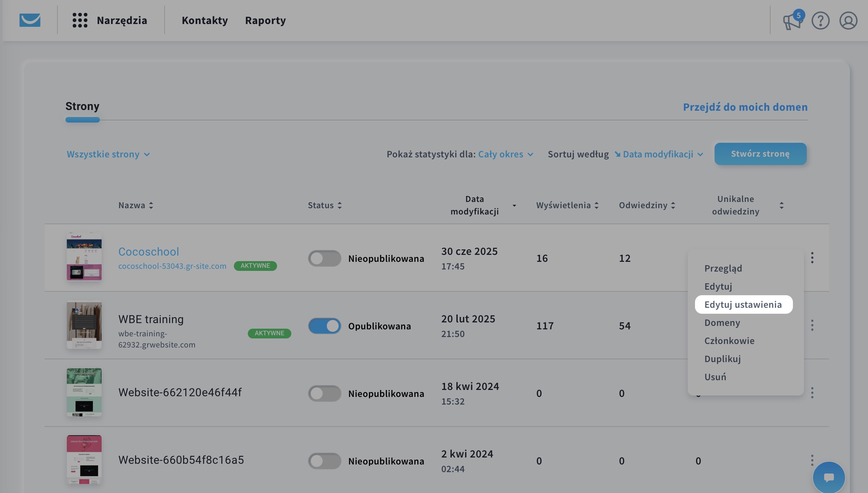The image size is (868, 493).
Task: Open the chat support bubble
Action: pos(829,477)
